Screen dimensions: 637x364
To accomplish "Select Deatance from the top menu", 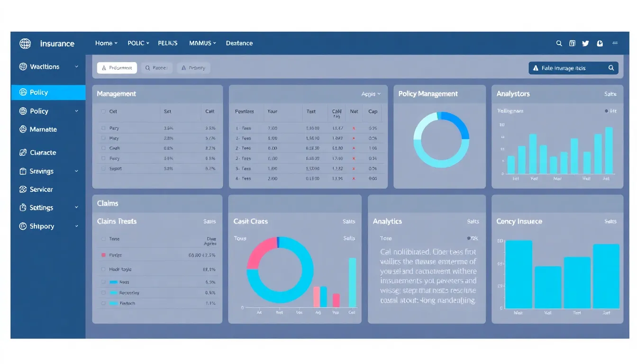I will click(239, 43).
